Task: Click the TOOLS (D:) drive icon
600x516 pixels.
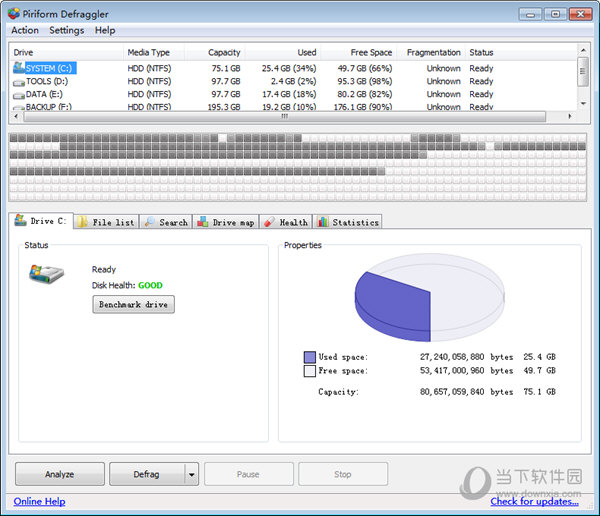Action: tap(19, 82)
